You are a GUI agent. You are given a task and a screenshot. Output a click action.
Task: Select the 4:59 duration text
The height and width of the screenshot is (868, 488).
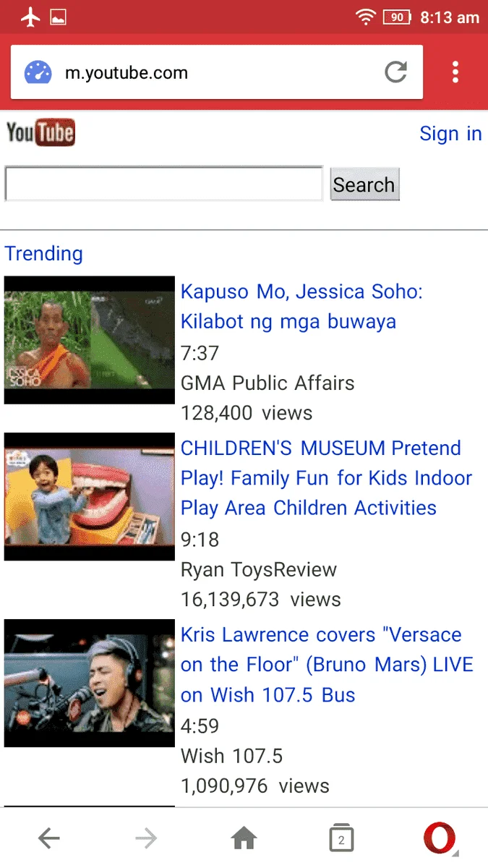pyautogui.click(x=200, y=726)
